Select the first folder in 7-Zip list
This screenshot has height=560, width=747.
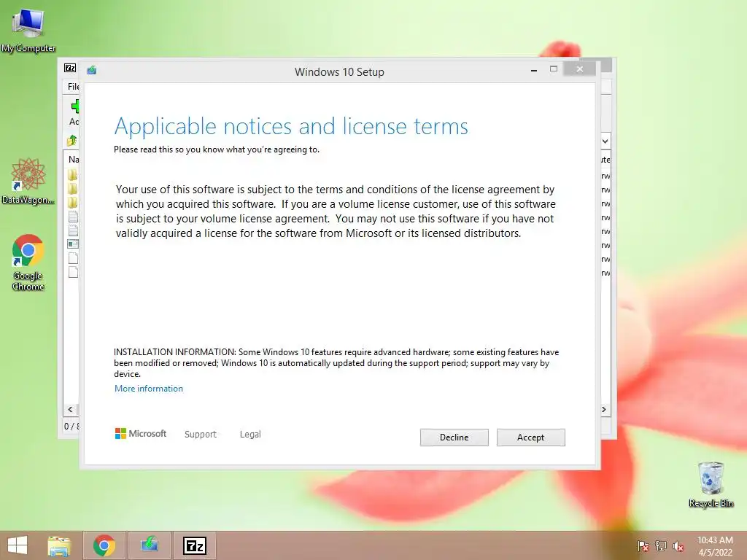(x=72, y=175)
